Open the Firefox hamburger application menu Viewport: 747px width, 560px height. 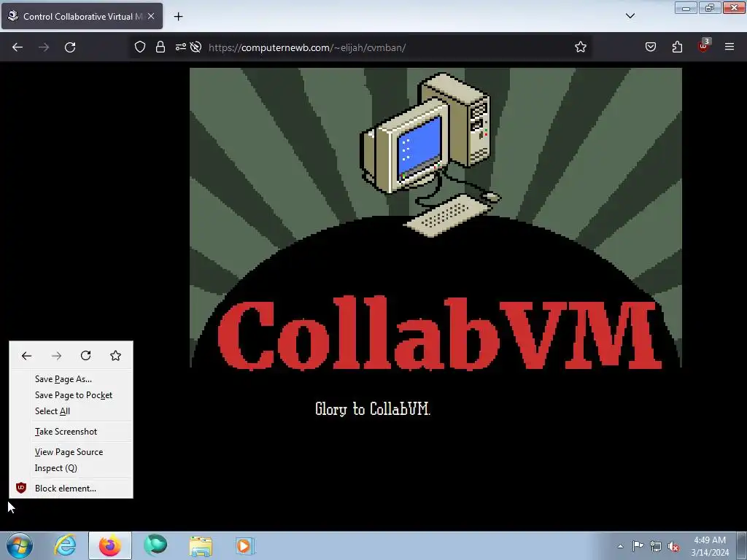729,47
